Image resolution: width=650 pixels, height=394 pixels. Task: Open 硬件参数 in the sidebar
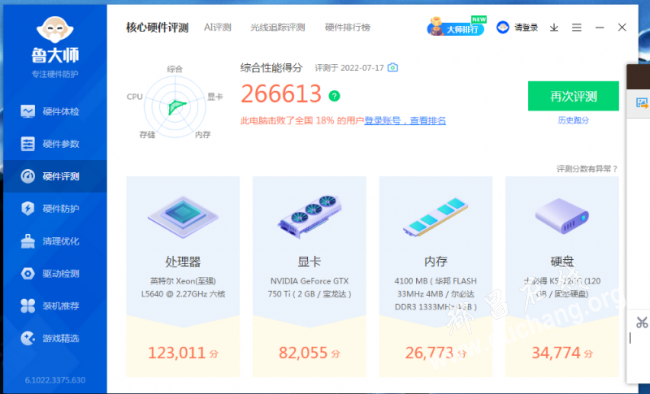click(55, 144)
